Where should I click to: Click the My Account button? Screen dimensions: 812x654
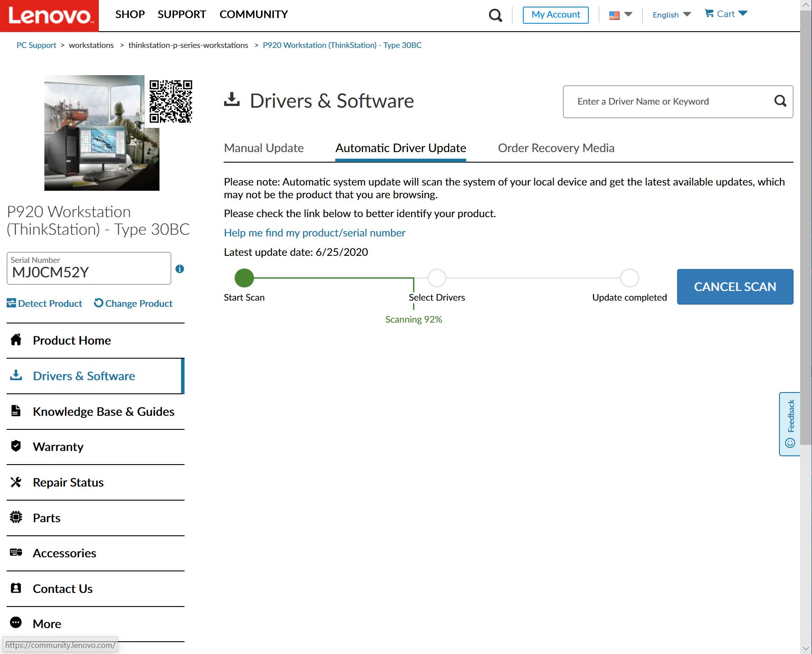[555, 15]
